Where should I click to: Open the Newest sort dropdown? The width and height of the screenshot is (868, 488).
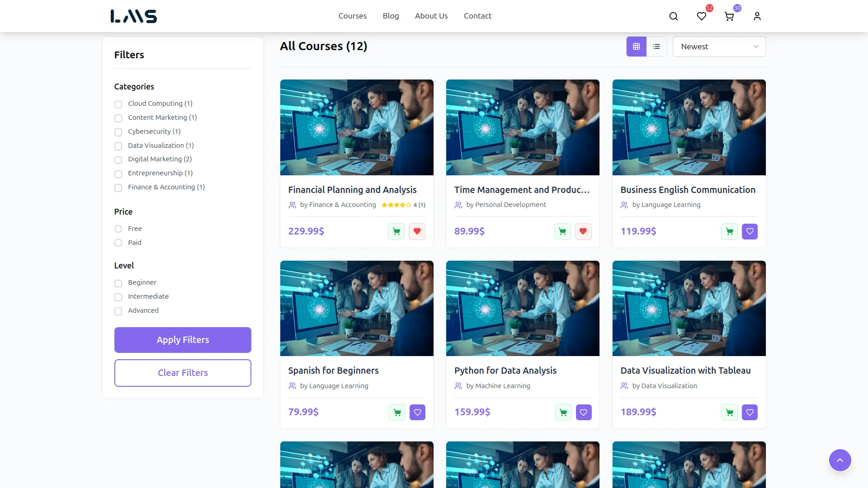pos(719,47)
